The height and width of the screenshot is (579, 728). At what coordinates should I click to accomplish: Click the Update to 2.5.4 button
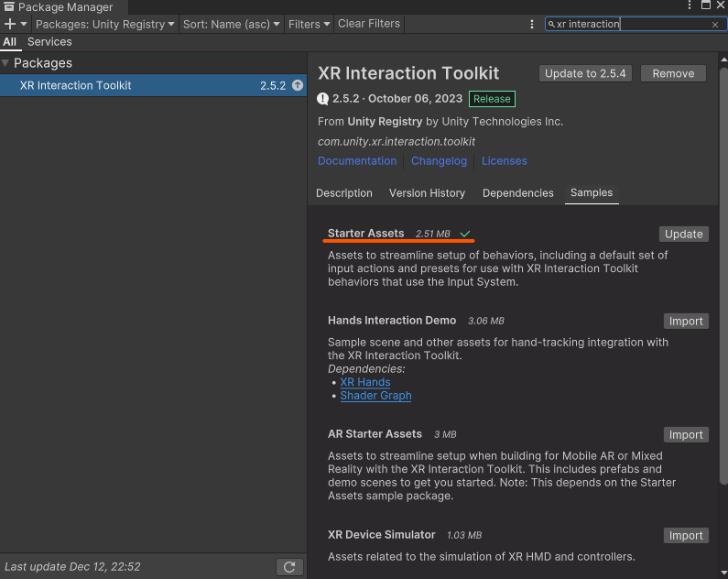[585, 73]
